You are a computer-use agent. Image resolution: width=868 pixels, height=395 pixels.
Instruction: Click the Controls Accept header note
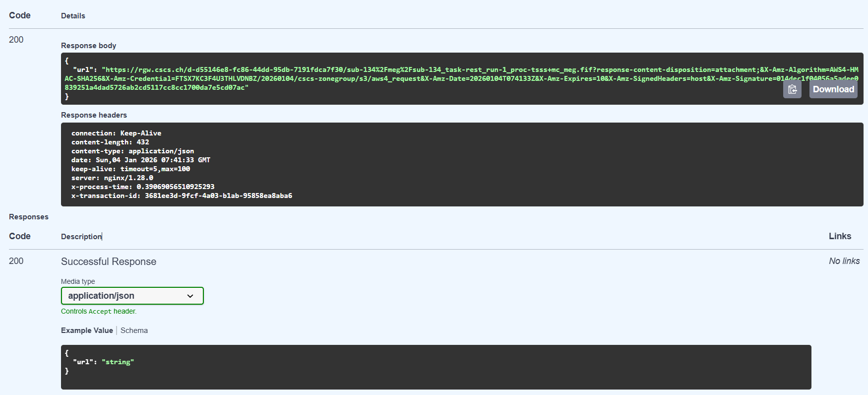pyautogui.click(x=99, y=311)
